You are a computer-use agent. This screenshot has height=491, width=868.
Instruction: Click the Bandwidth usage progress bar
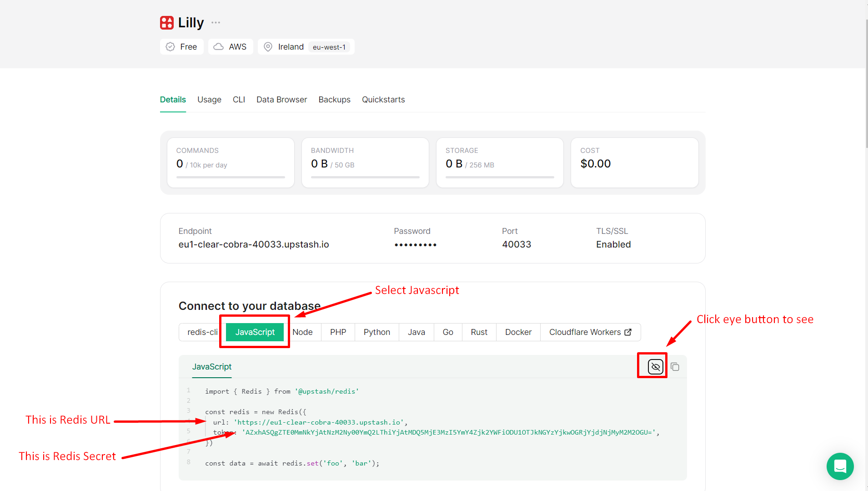point(365,177)
